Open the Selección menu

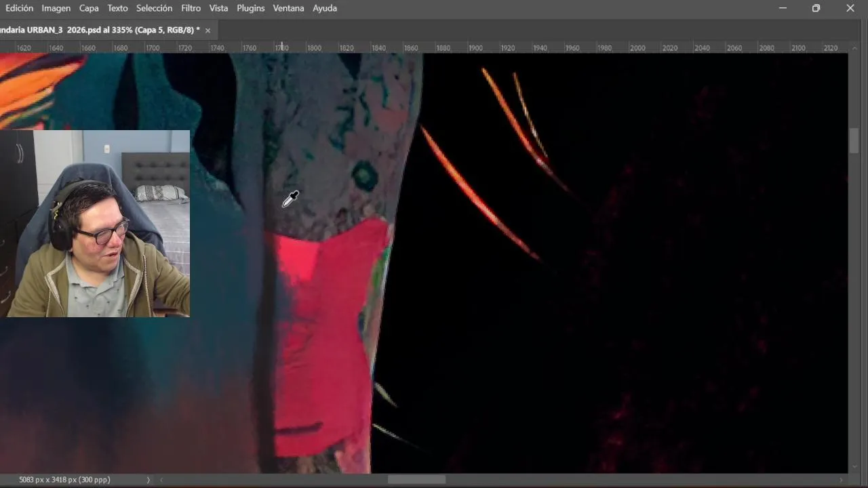[154, 8]
